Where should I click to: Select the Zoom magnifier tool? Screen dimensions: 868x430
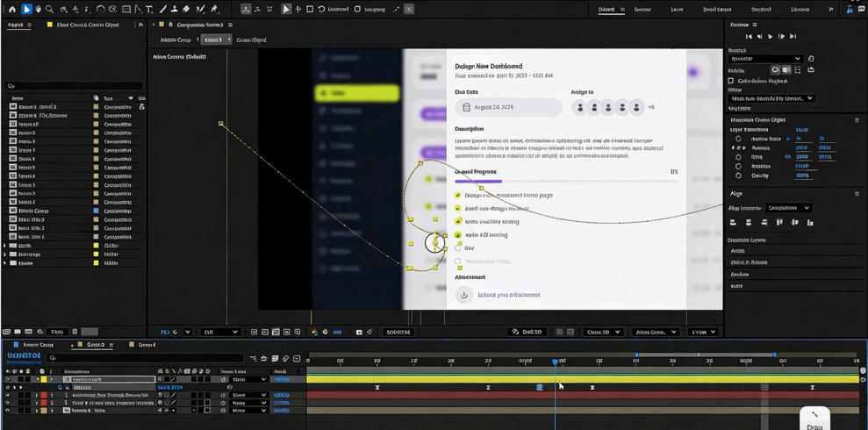[x=49, y=10]
